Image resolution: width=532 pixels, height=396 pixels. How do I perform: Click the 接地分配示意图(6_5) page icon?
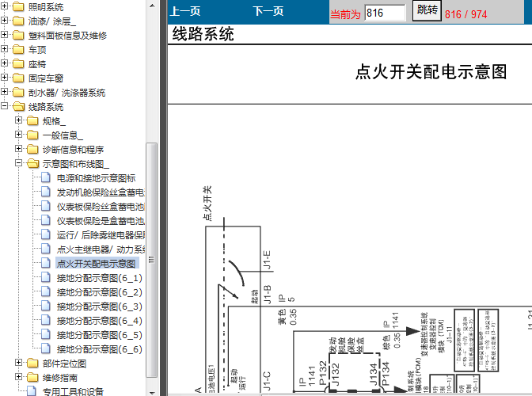pos(46,334)
